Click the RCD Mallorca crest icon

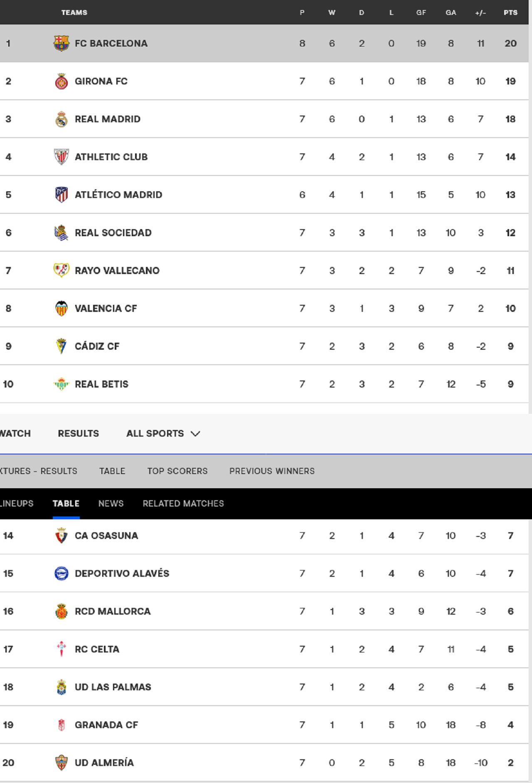62,611
